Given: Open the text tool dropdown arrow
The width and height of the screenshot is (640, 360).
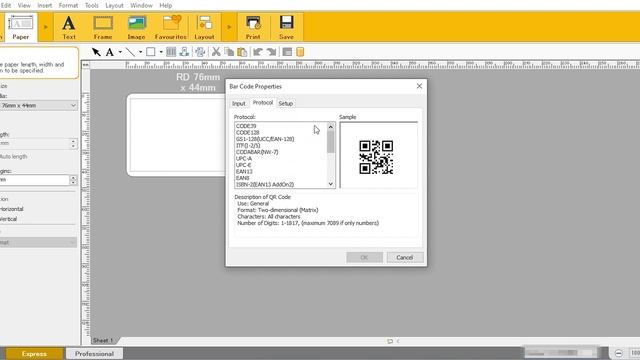Looking at the screenshot, I should [120, 52].
